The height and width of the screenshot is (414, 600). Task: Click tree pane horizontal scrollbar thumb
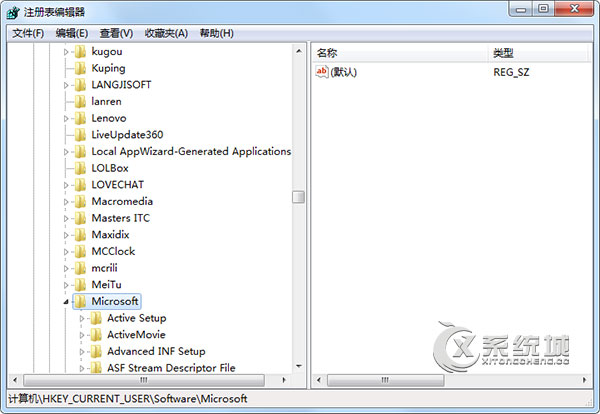[x=144, y=380]
